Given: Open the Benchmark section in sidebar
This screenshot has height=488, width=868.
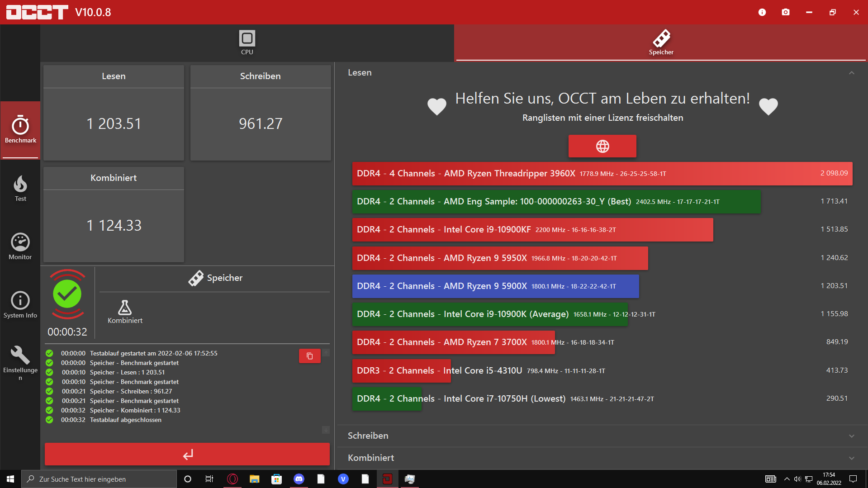Looking at the screenshot, I should click(20, 130).
